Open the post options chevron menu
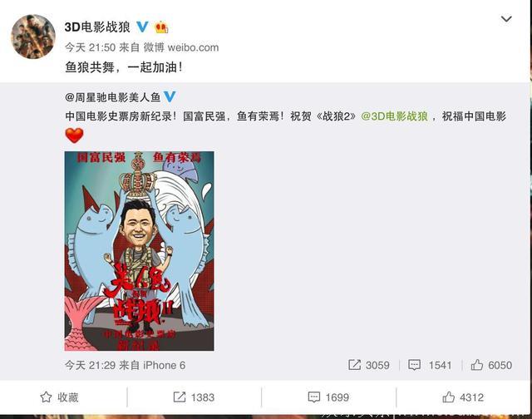 pos(506,18)
